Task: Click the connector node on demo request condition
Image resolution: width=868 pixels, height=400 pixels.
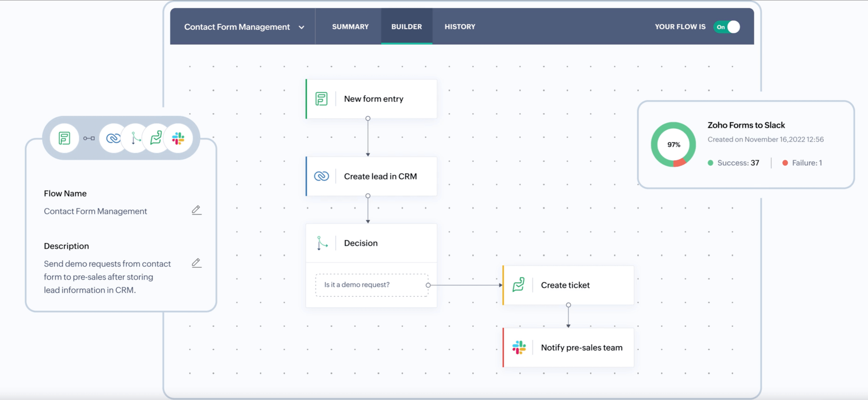Action: click(x=428, y=285)
